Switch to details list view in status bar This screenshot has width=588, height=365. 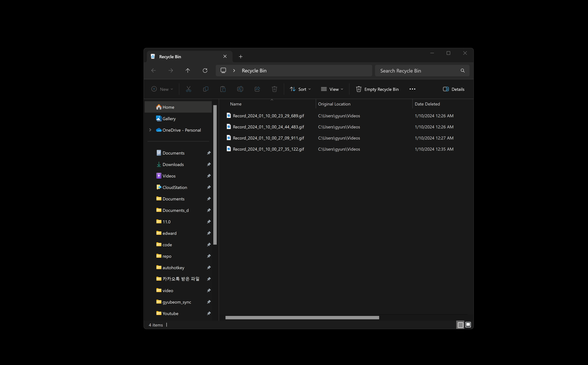click(460, 325)
